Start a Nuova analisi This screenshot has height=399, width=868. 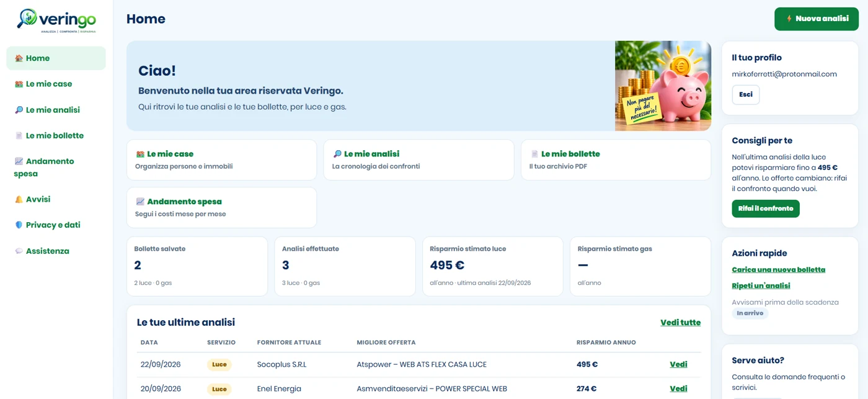coord(816,19)
